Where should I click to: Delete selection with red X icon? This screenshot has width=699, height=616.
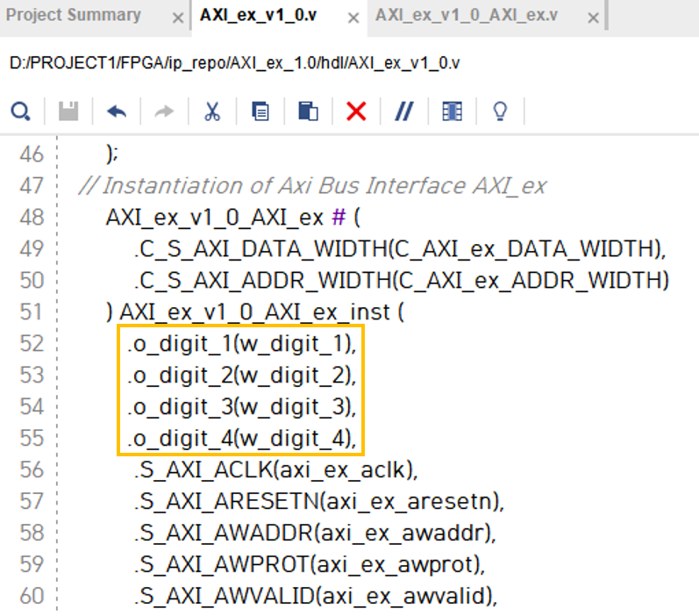[356, 111]
